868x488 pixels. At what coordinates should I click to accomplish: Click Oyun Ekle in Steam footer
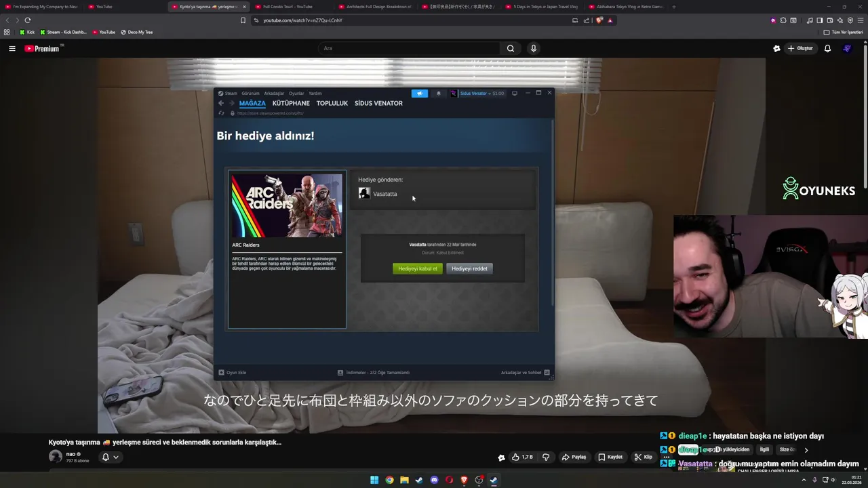232,372
